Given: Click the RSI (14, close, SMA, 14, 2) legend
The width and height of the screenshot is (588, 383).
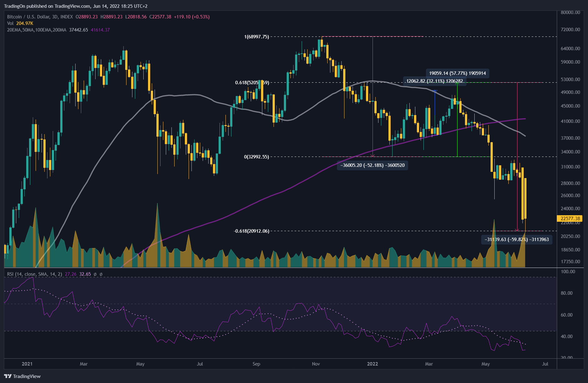Looking at the screenshot, I should 35,274.
